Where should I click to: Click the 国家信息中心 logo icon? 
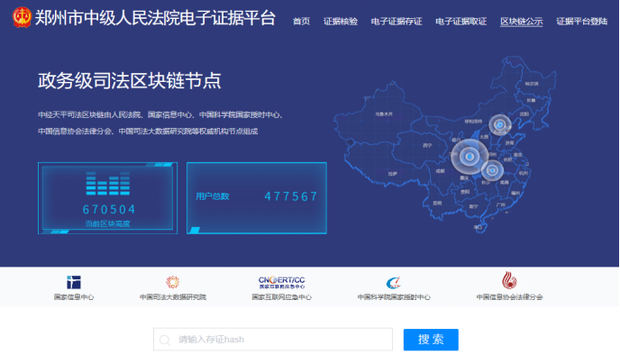coord(74,282)
